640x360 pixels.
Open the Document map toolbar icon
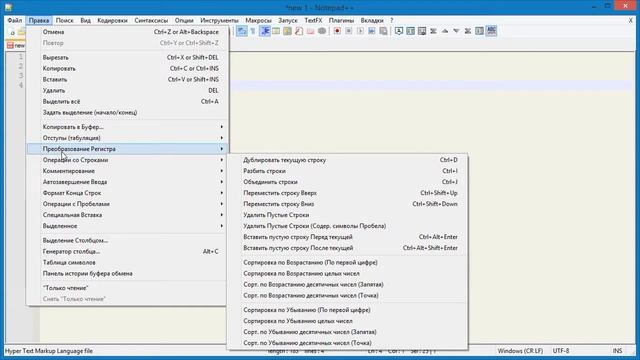pos(288,31)
